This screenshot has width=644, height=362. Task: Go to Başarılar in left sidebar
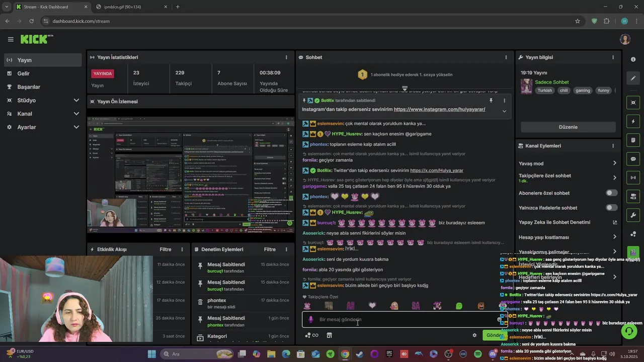click(x=43, y=87)
